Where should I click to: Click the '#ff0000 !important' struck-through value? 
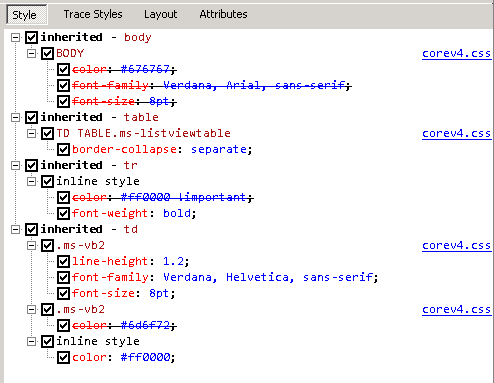pyautogui.click(x=184, y=197)
